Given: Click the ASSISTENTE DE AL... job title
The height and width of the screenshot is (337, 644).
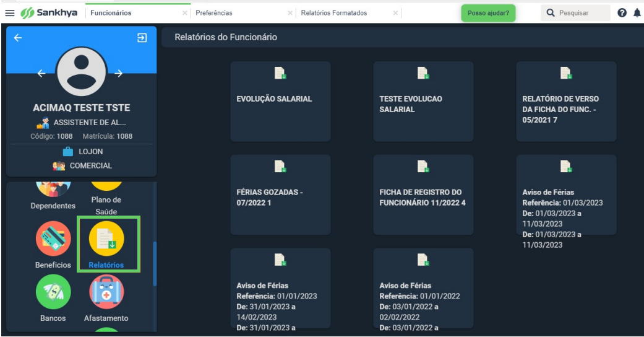Looking at the screenshot, I should coord(90,123).
